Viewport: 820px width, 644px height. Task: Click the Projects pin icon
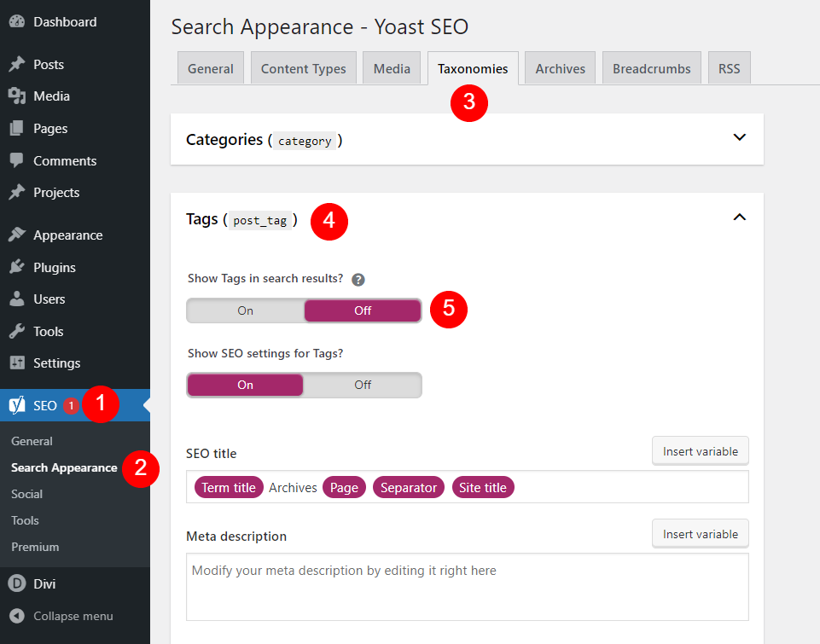pyautogui.click(x=17, y=192)
